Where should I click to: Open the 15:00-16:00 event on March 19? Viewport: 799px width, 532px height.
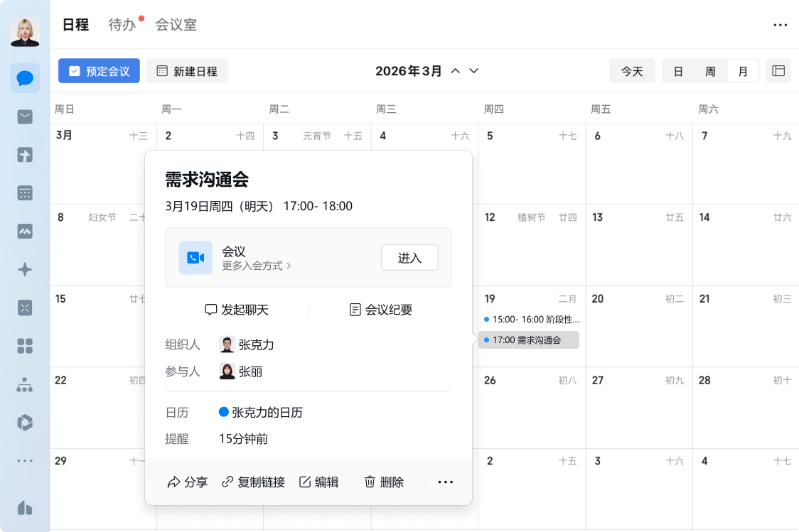pyautogui.click(x=531, y=320)
